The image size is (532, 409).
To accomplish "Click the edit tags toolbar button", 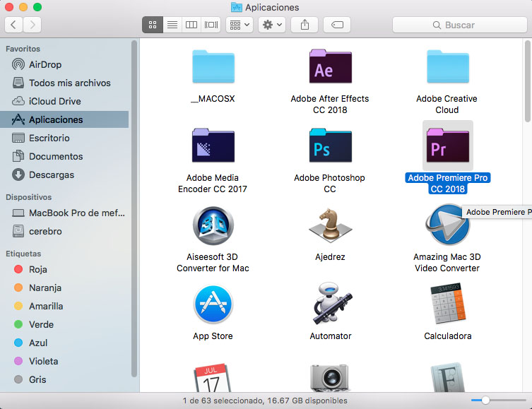I will pyautogui.click(x=337, y=25).
